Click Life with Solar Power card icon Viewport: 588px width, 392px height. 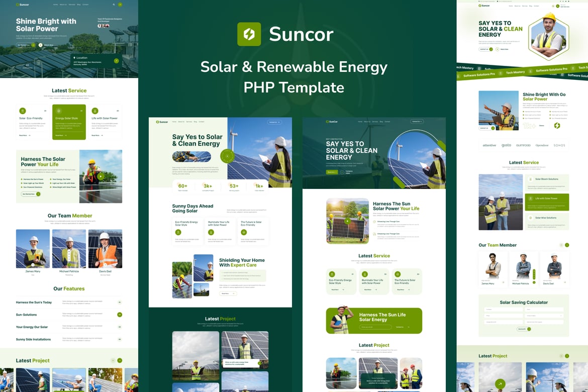click(95, 111)
